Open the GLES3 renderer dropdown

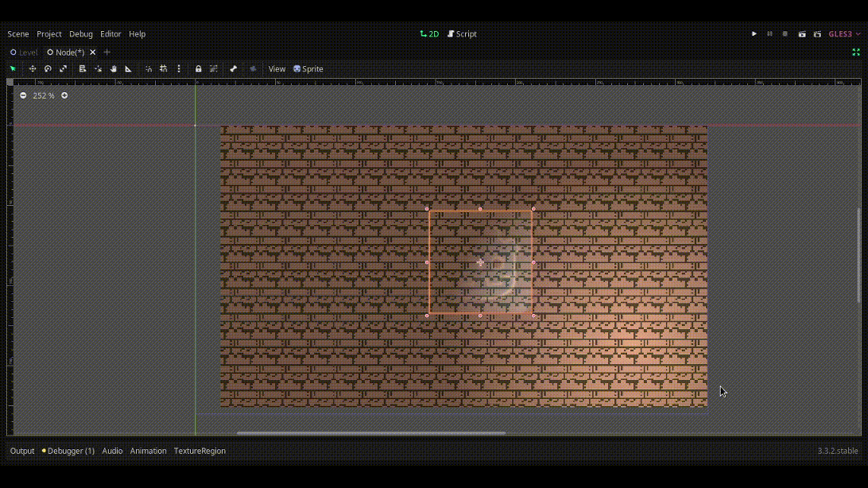click(x=843, y=34)
